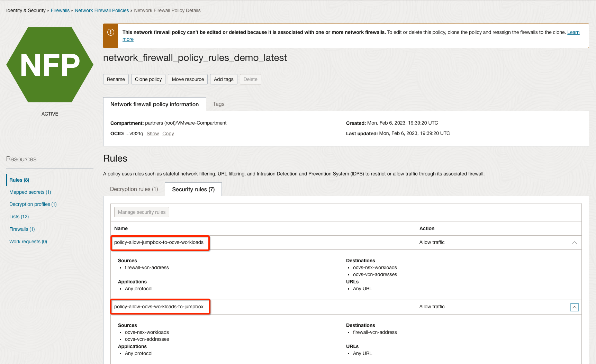This screenshot has height=364, width=596.
Task: View Work requests in the sidebar
Action: [x=28, y=242]
